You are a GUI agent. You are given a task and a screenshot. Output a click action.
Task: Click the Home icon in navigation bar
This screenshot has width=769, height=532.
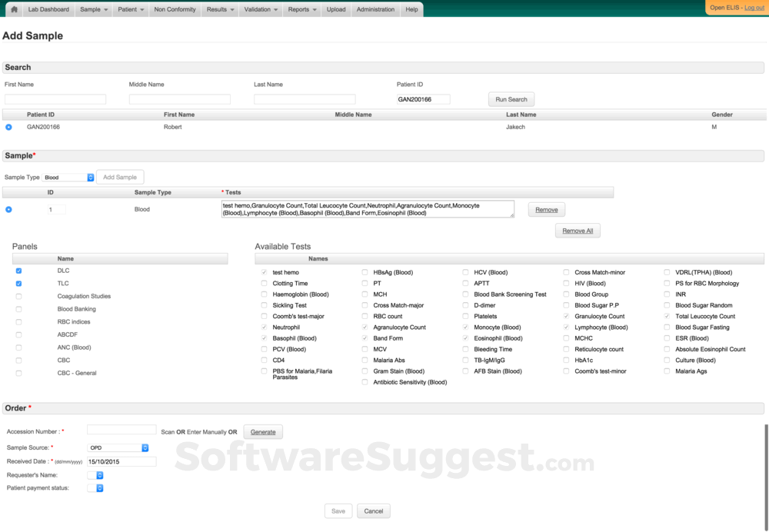click(14, 9)
